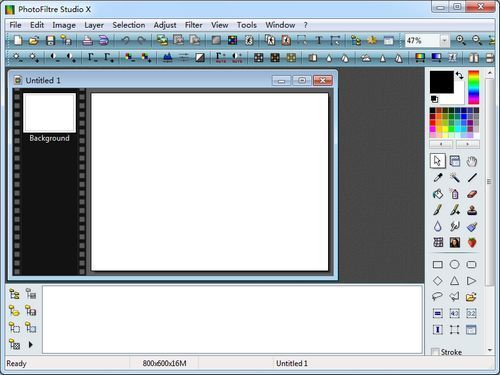This screenshot has height=375, width=500.
Task: Select the Eyedropper pipette tool
Action: tap(438, 178)
